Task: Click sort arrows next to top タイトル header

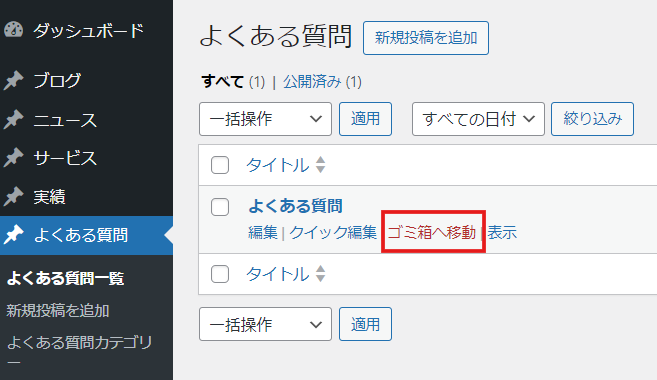Action: tap(321, 165)
